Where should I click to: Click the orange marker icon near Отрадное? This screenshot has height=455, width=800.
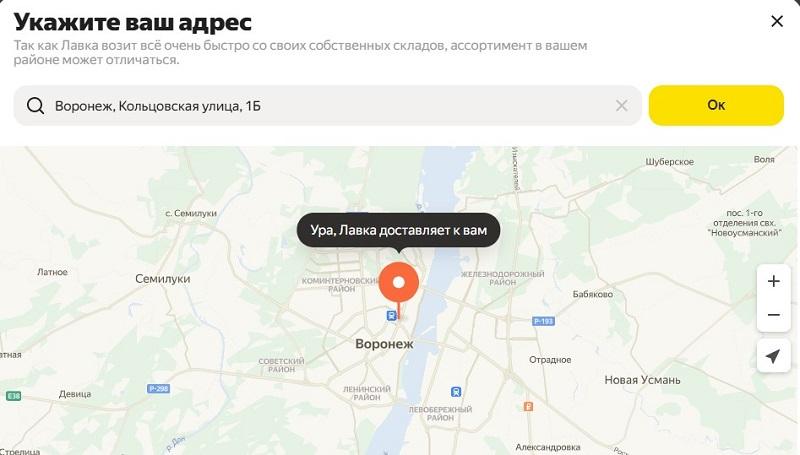click(528, 407)
